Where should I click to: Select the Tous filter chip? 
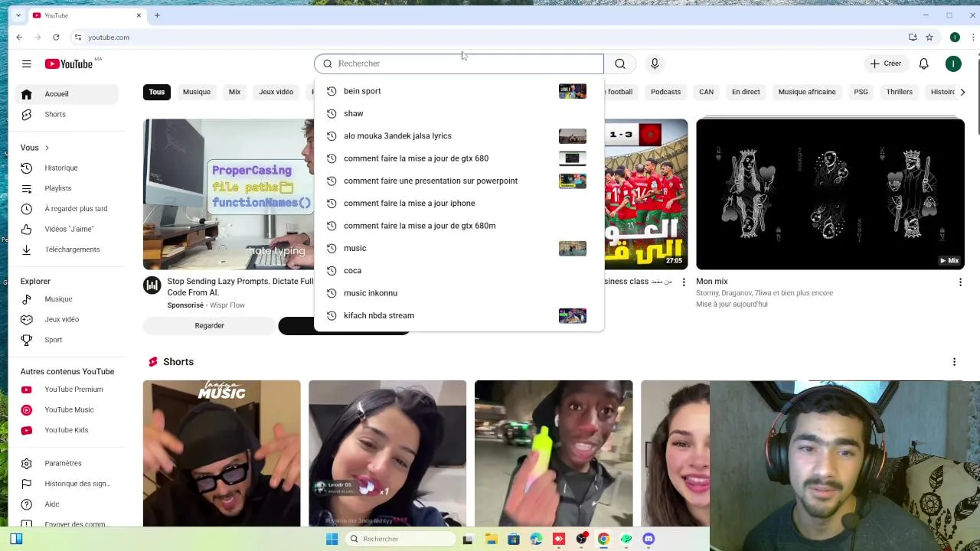(157, 92)
